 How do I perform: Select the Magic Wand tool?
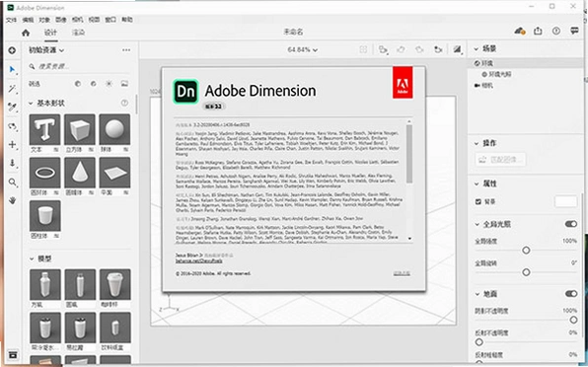[13, 89]
